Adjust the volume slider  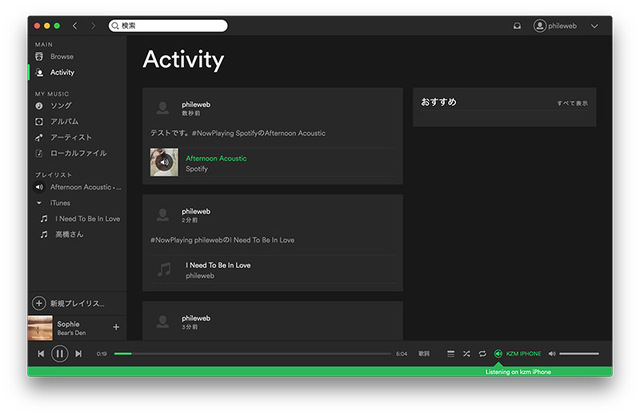pos(580,353)
